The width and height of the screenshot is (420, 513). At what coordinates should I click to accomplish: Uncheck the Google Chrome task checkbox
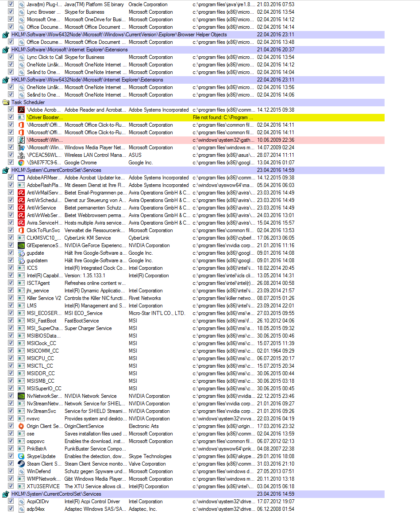click(x=11, y=162)
